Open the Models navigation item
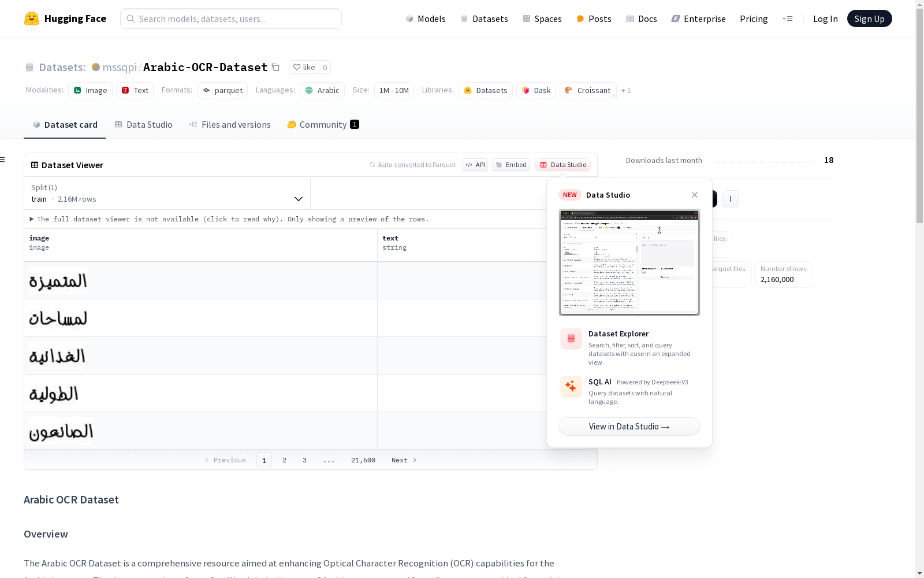Viewport: 924px width, 578px height. point(426,18)
